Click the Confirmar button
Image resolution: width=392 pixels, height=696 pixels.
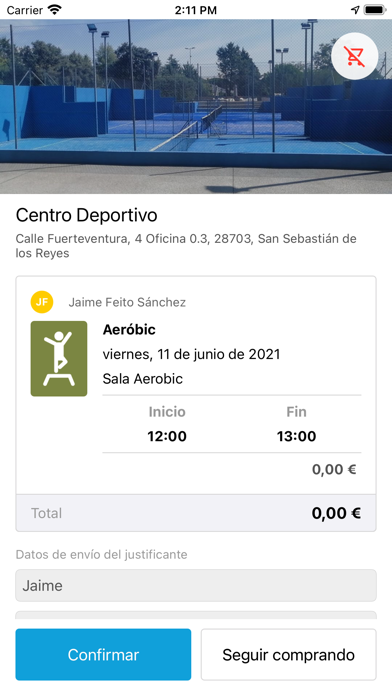coord(103,655)
